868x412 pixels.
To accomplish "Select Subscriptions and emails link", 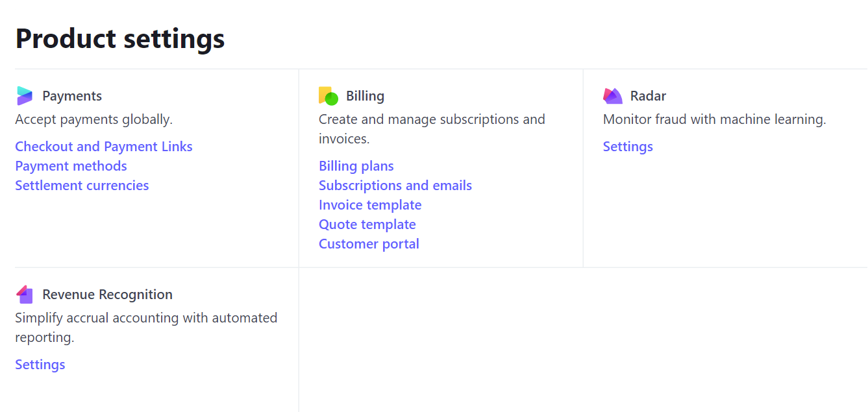I will pos(395,186).
